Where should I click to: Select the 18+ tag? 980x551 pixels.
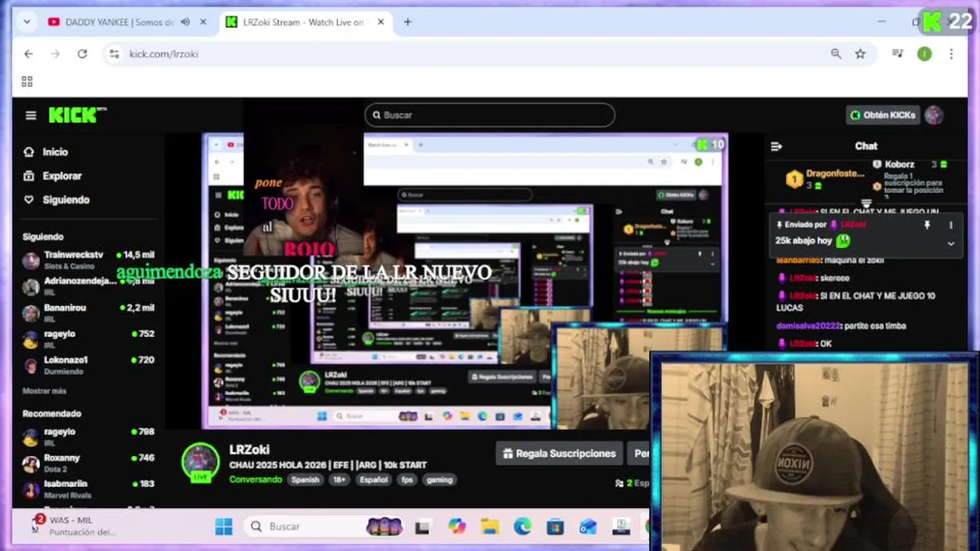point(339,480)
